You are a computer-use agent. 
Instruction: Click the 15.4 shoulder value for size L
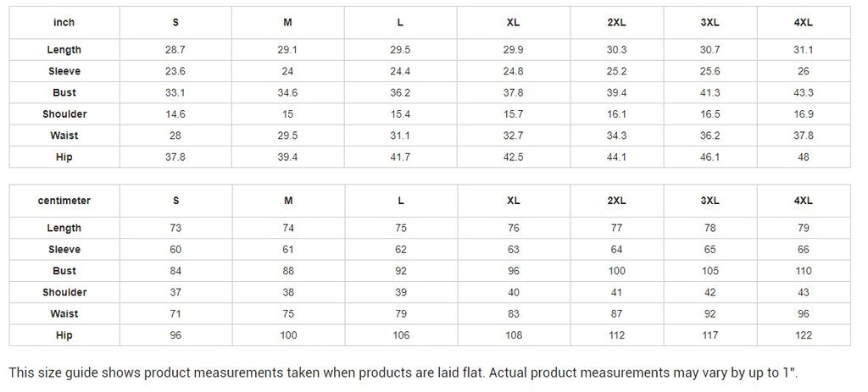click(400, 113)
